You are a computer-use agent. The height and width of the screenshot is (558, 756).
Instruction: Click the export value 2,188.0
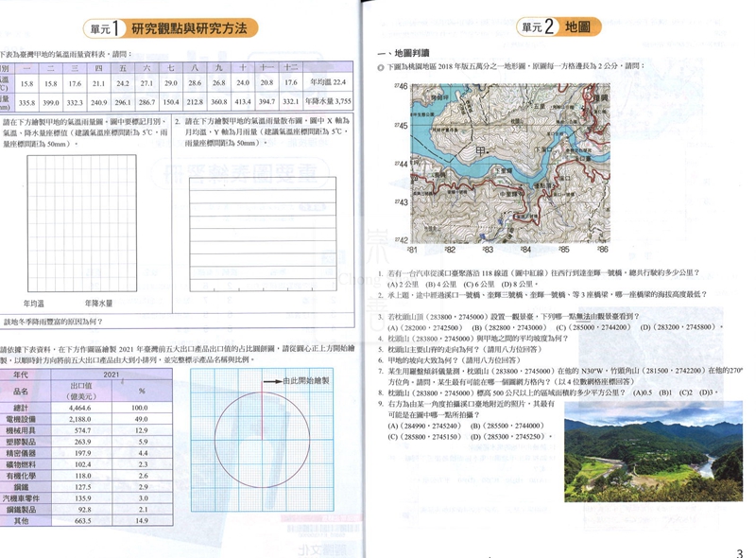(80, 419)
